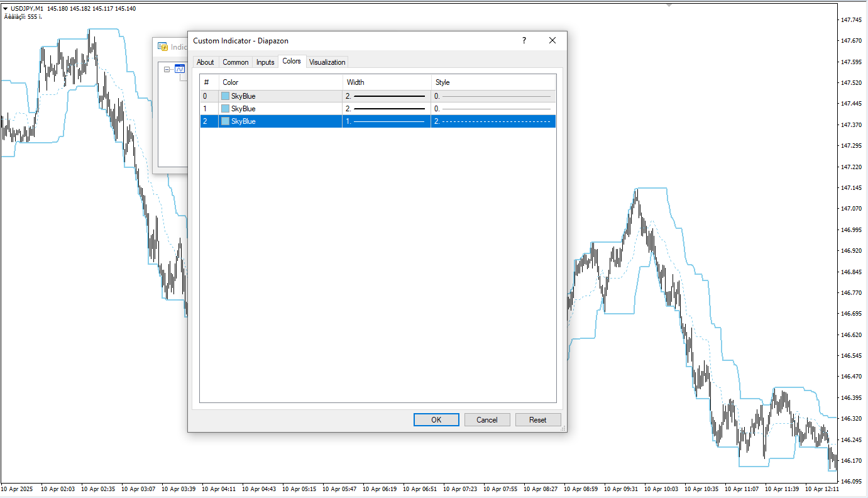Click the 147.295 price on the scale
The width and height of the screenshot is (868, 498).
tap(851, 146)
